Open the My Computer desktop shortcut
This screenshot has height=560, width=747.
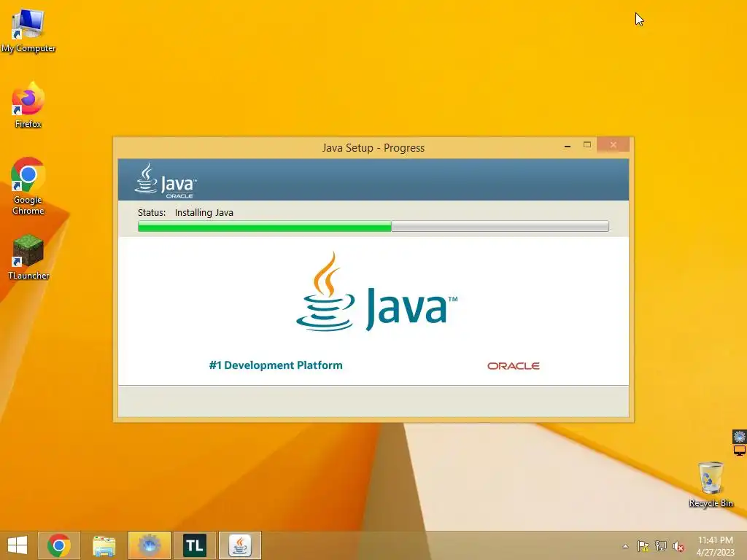(28, 31)
